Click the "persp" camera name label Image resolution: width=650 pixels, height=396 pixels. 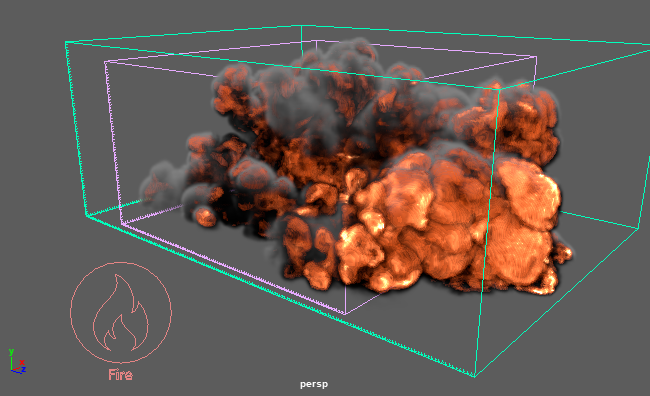coord(314,384)
